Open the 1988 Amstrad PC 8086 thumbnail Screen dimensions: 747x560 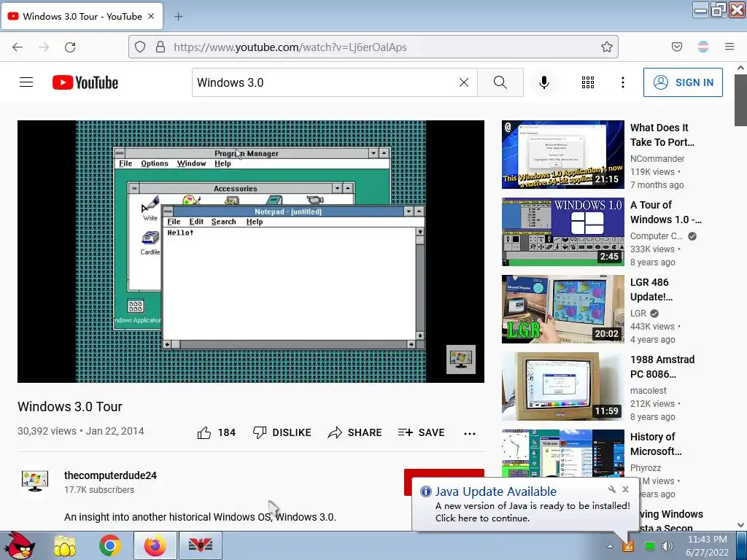(x=562, y=386)
